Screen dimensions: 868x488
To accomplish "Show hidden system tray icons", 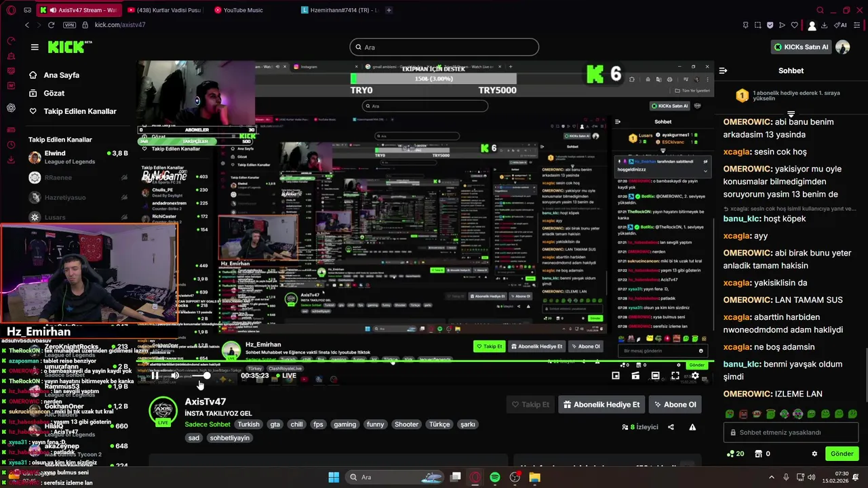I will pos(772,477).
